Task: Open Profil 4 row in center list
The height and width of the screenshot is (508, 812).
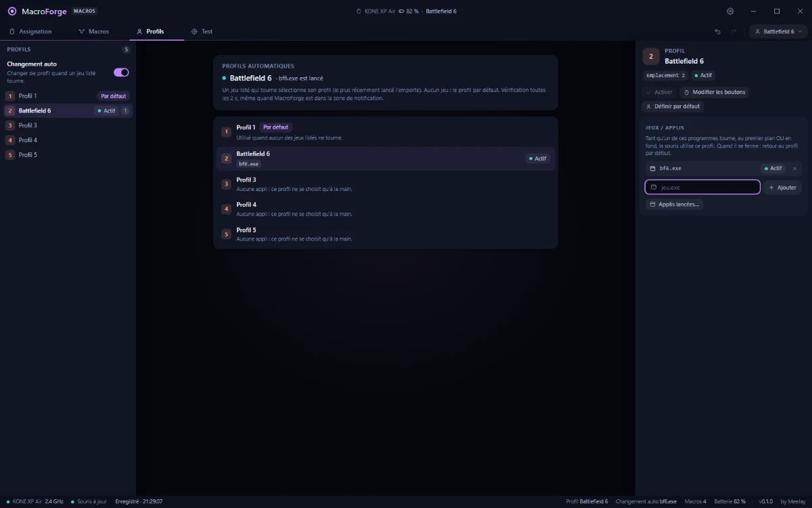Action: coord(386,209)
